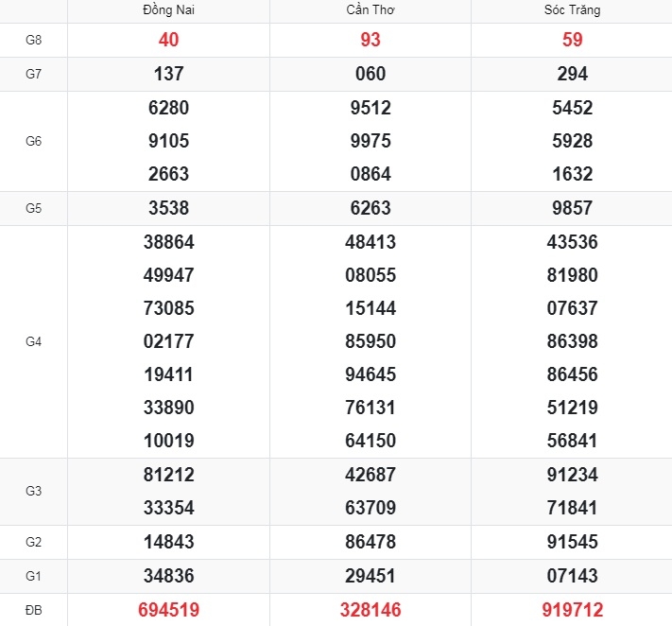Click the G6 number 9975
This screenshot has height=626, width=672.
[x=370, y=141]
